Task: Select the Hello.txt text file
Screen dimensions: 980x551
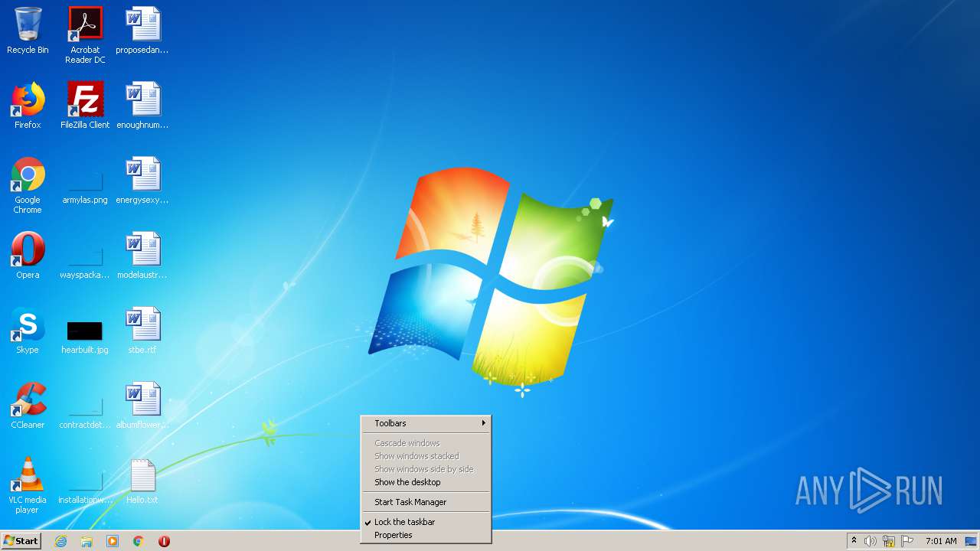Action: click(x=142, y=481)
